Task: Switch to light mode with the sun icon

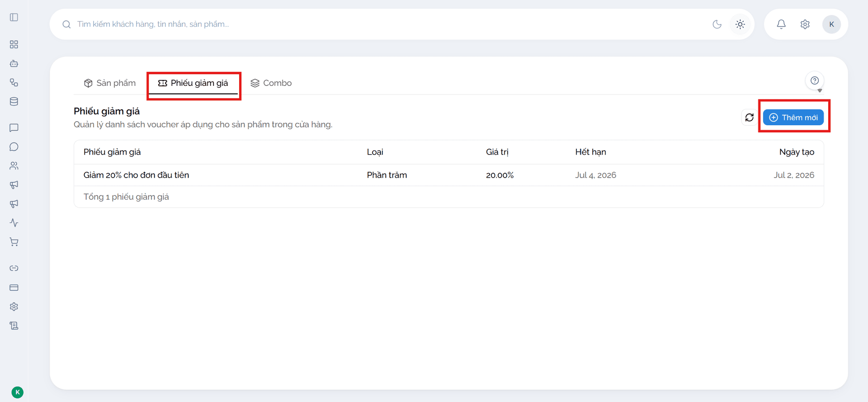Action: tap(740, 24)
